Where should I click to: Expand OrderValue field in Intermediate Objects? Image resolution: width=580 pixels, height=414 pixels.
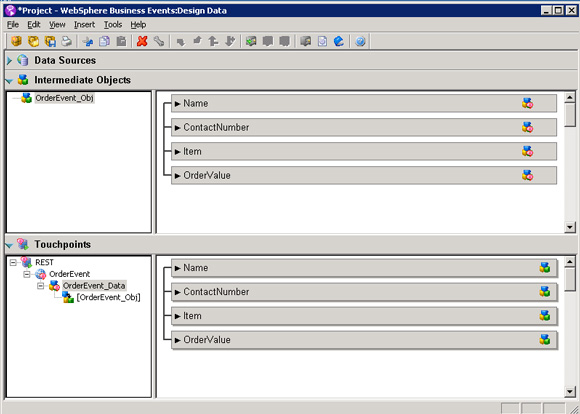tap(178, 175)
